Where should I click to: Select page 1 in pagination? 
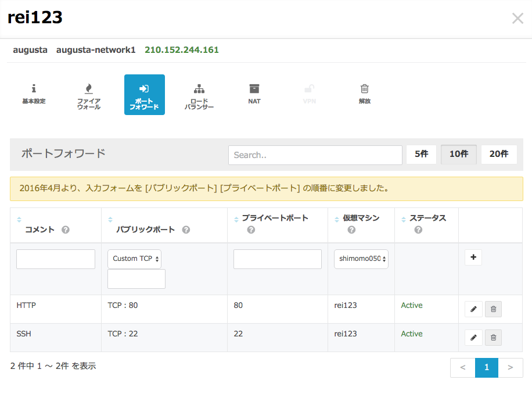coord(487,368)
